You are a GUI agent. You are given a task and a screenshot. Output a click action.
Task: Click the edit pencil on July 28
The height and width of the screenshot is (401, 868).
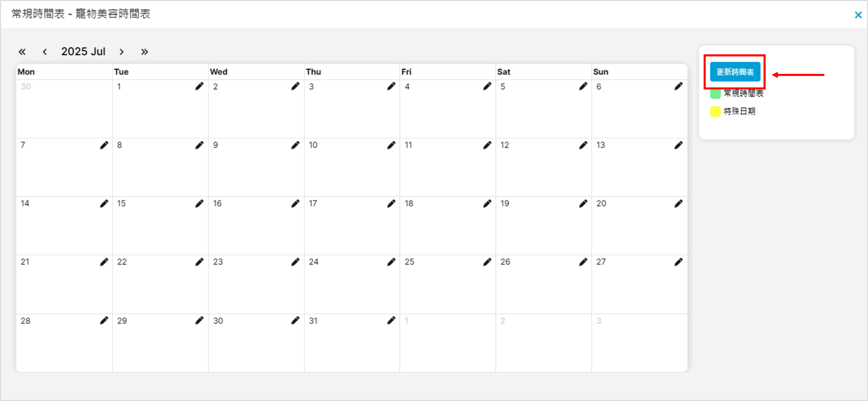(x=104, y=321)
